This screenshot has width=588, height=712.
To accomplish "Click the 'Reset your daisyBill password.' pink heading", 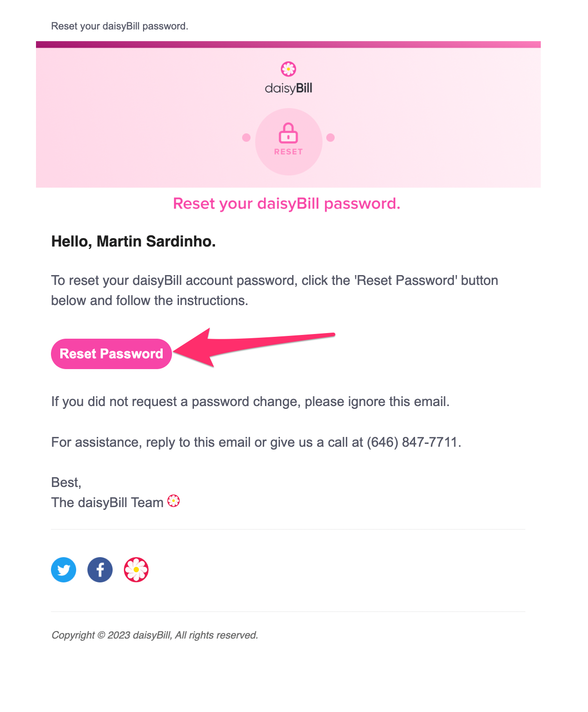I will [x=287, y=204].
